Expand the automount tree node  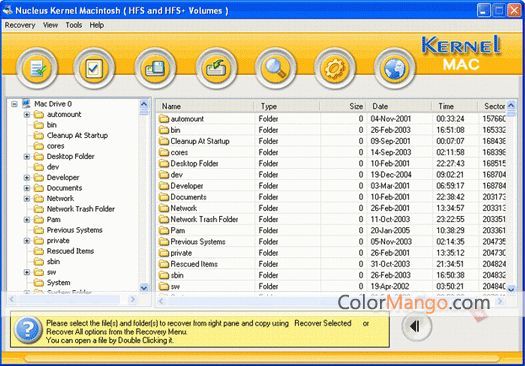(x=27, y=115)
